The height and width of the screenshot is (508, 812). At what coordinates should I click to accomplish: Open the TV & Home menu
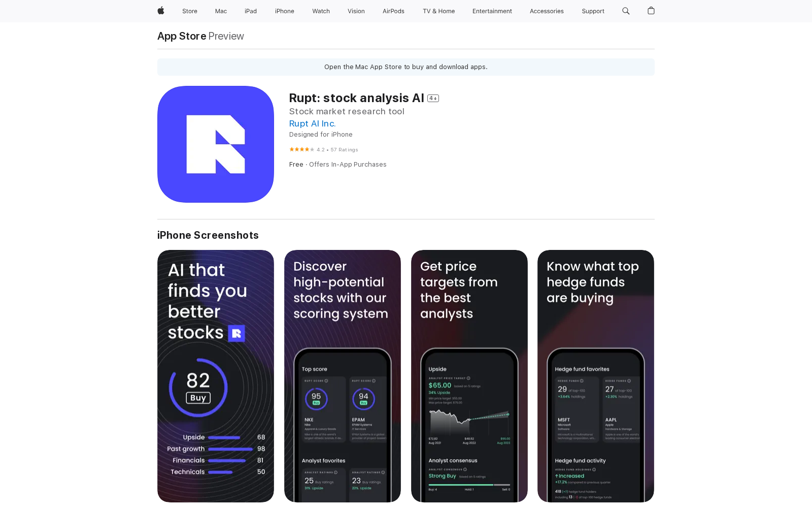pyautogui.click(x=439, y=11)
